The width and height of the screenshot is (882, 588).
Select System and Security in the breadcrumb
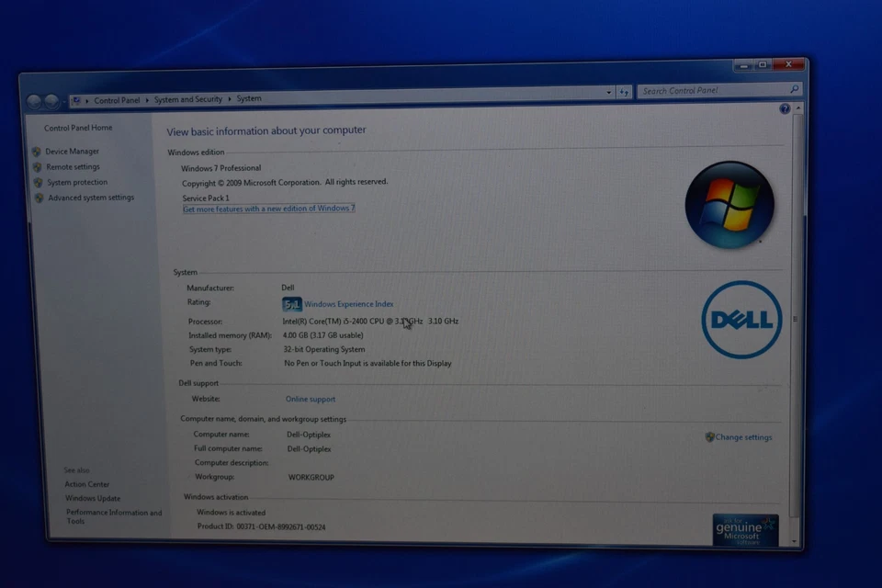[x=187, y=98]
